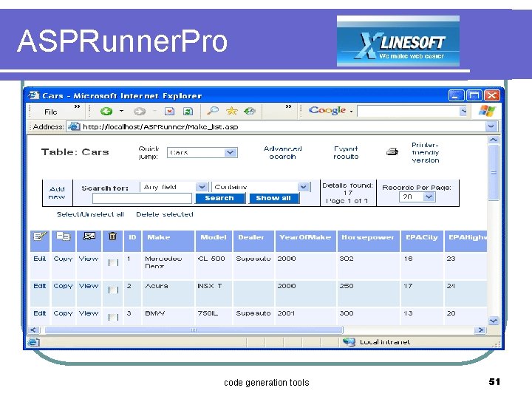Screen dimensions: 532x399
Task: Click View for the BMW row
Action: (x=89, y=313)
